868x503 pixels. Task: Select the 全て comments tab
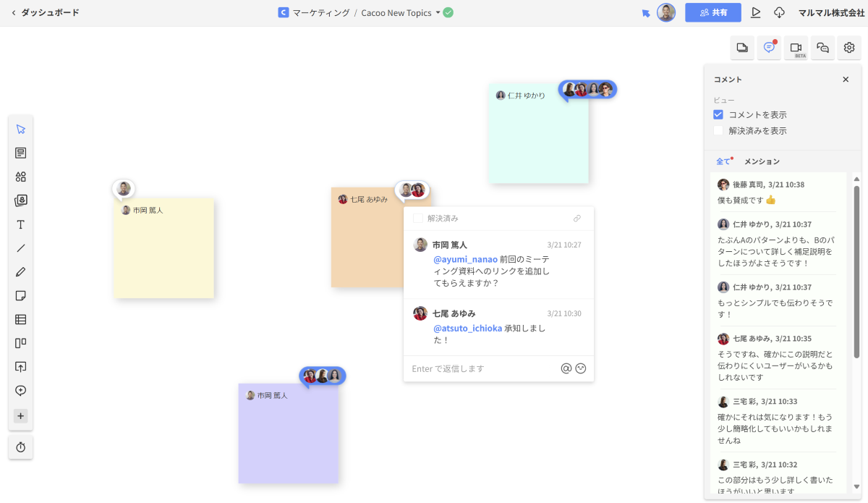(723, 161)
